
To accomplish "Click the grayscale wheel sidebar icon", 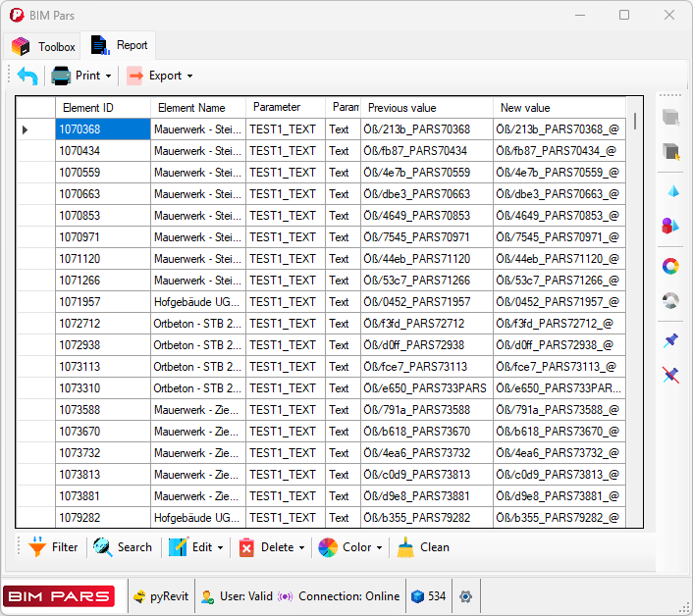I will (671, 301).
